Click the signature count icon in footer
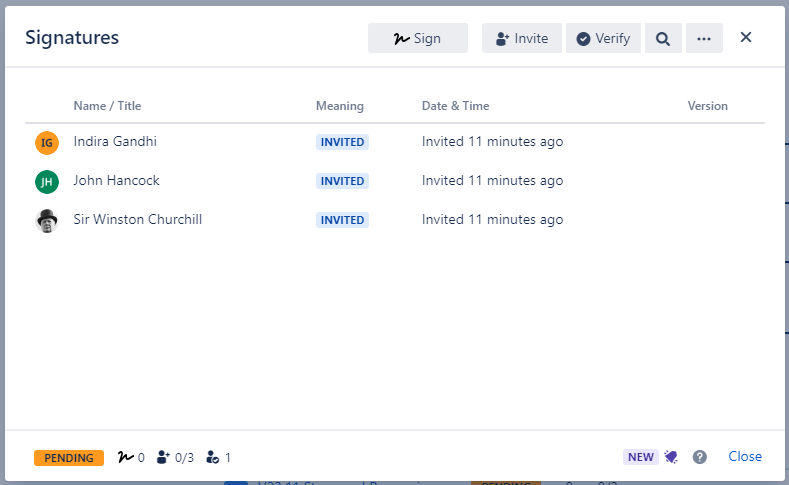The width and height of the screenshot is (789, 485). [126, 458]
